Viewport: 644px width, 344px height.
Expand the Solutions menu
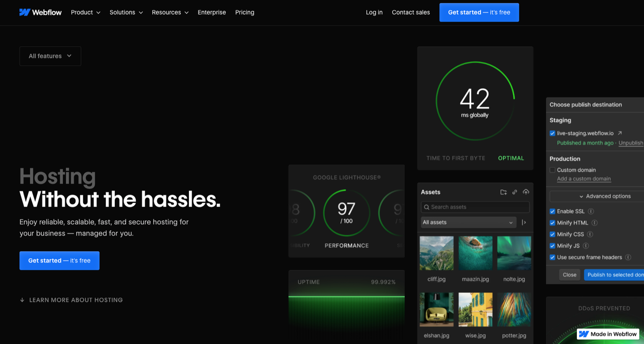126,12
